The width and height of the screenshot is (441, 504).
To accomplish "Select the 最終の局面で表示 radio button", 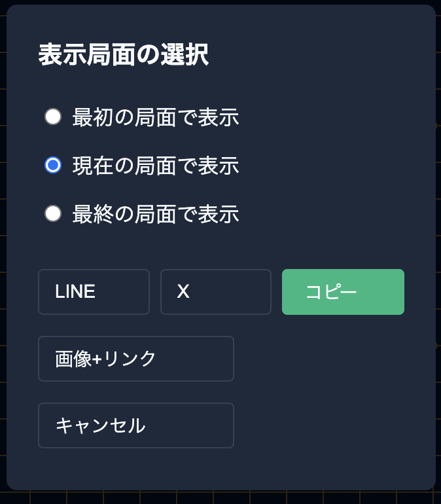I will tap(53, 213).
